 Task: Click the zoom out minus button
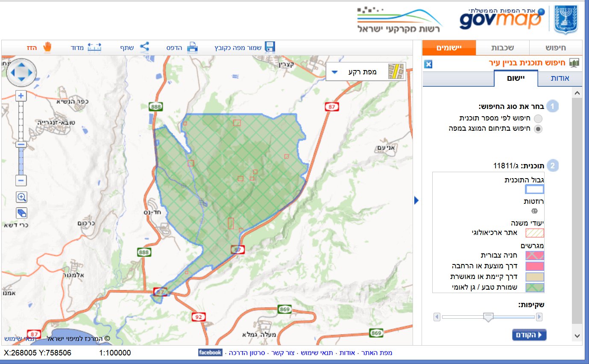click(x=21, y=180)
